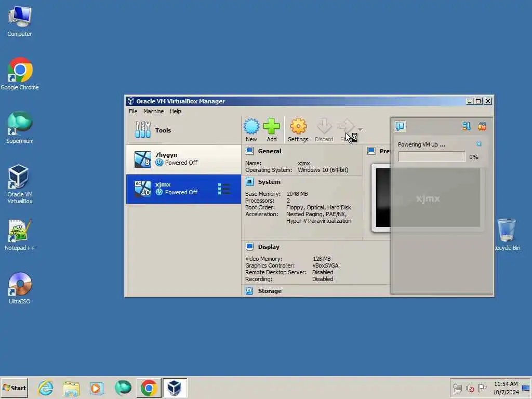Viewport: 532px width, 399px height.
Task: Click the New virtual machine toolbar icon
Action: tap(251, 130)
